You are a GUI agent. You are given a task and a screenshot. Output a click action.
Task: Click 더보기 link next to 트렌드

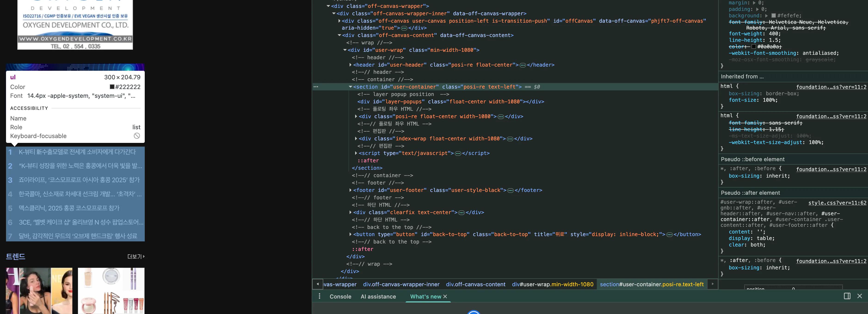pyautogui.click(x=136, y=256)
